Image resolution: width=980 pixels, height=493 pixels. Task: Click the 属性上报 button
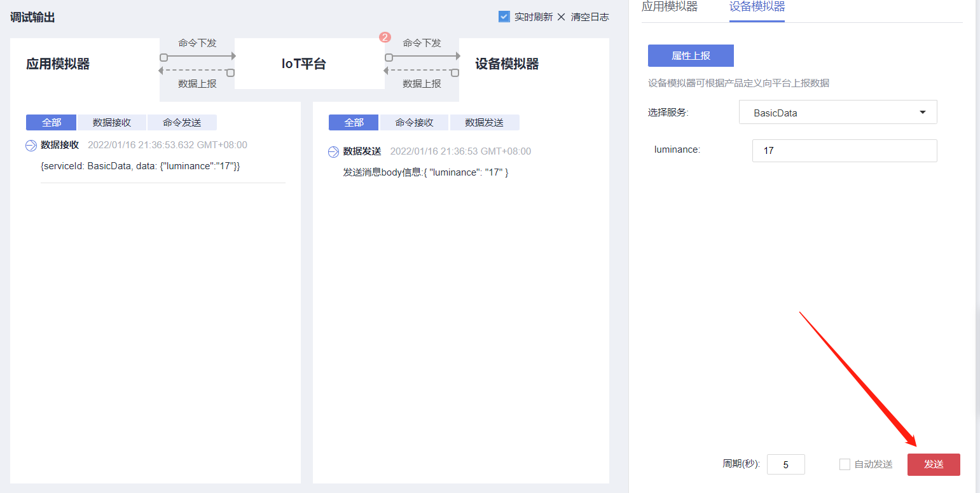point(691,55)
